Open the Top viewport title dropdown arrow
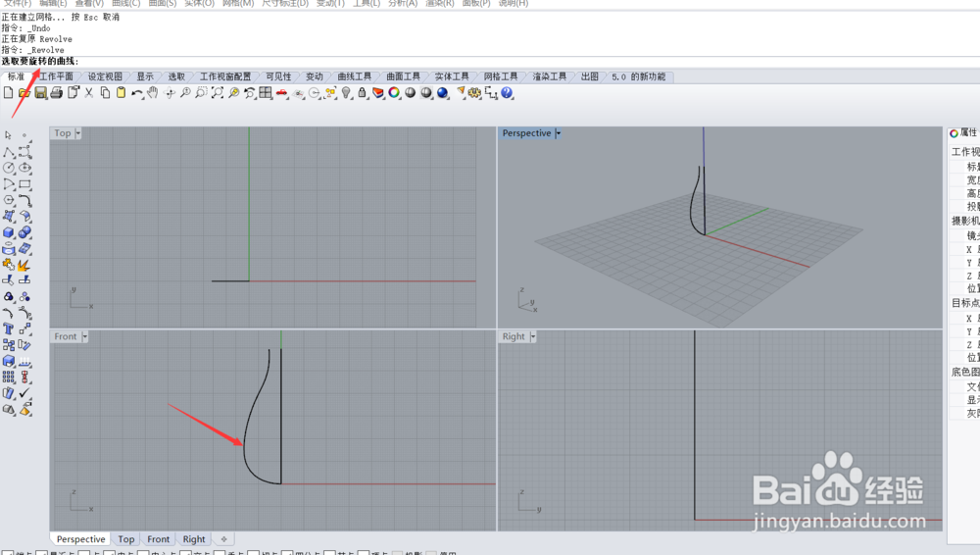 78,133
